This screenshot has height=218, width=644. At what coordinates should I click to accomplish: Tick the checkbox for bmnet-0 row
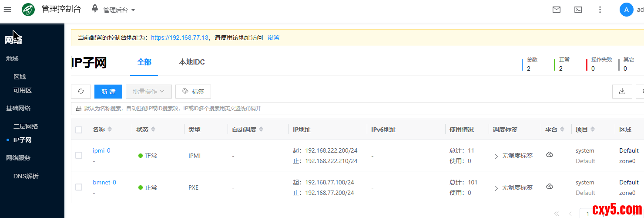(79, 187)
